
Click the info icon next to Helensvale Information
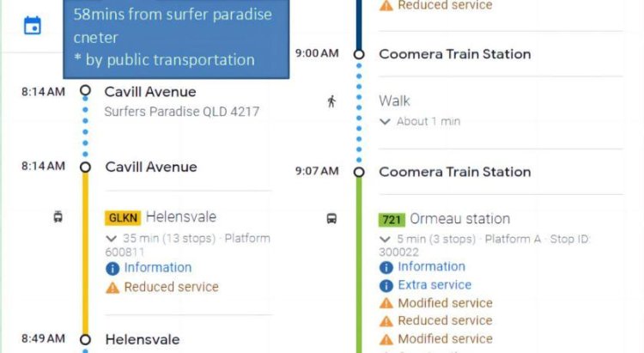pos(112,269)
